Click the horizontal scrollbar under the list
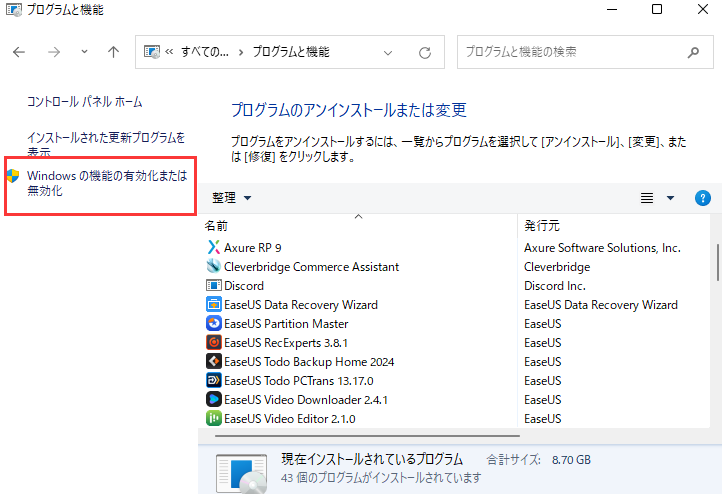 [x=367, y=435]
